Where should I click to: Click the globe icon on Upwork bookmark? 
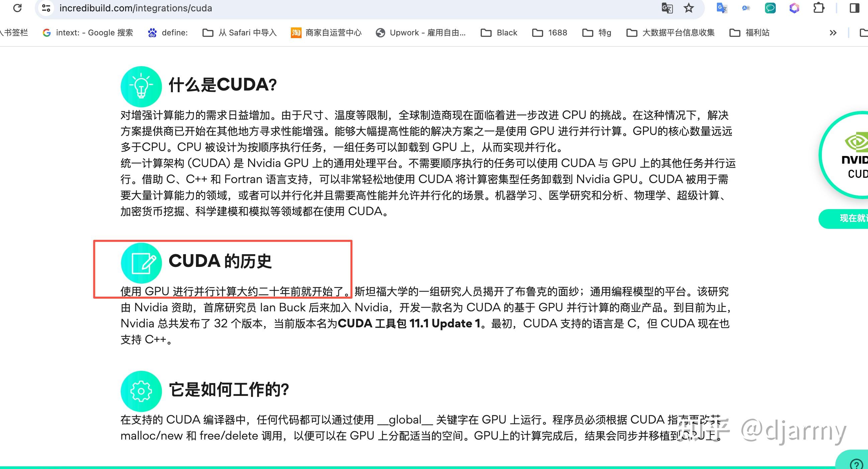(x=381, y=33)
